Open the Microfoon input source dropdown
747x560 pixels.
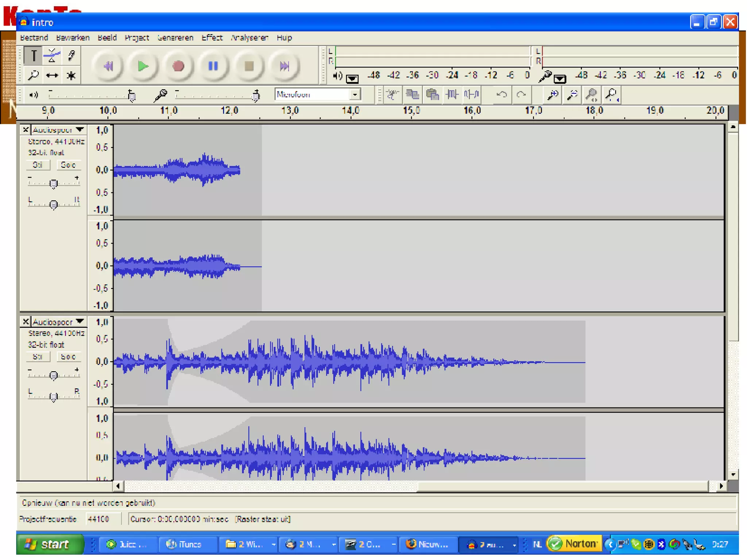tap(355, 94)
